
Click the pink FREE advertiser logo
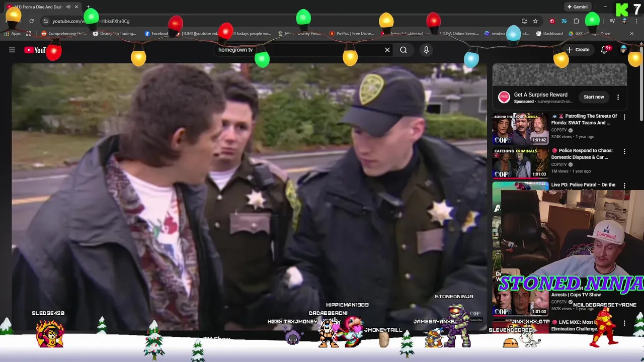coord(504,97)
